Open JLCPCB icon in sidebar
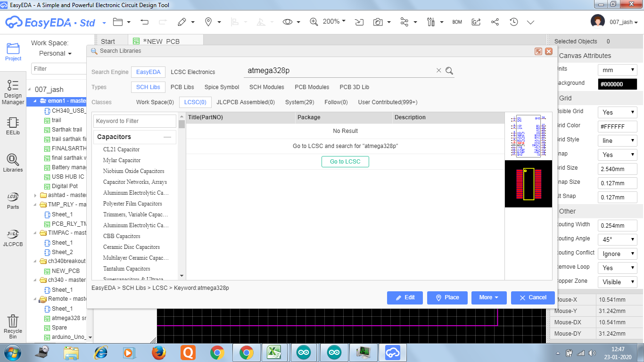This screenshot has width=644, height=362. (13, 237)
